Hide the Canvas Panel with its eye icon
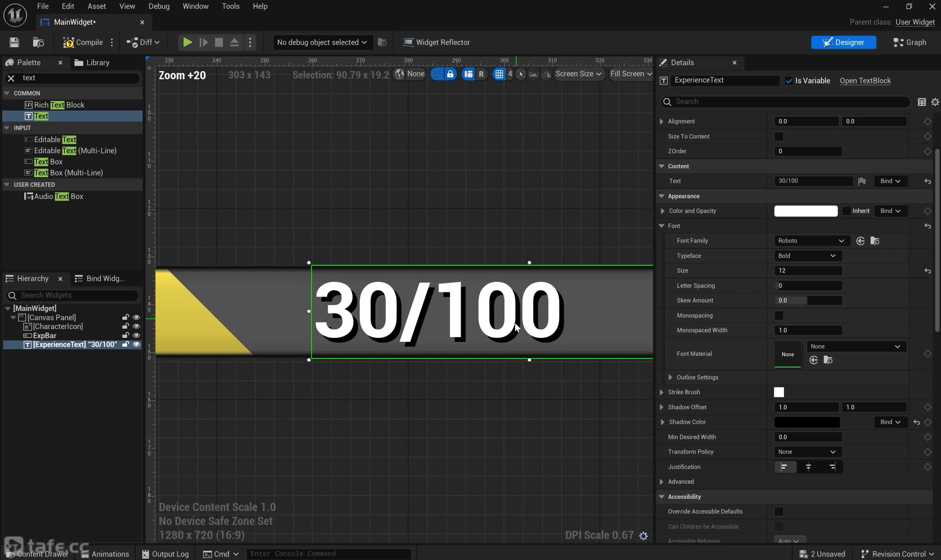The height and width of the screenshot is (560, 941). coord(136,317)
